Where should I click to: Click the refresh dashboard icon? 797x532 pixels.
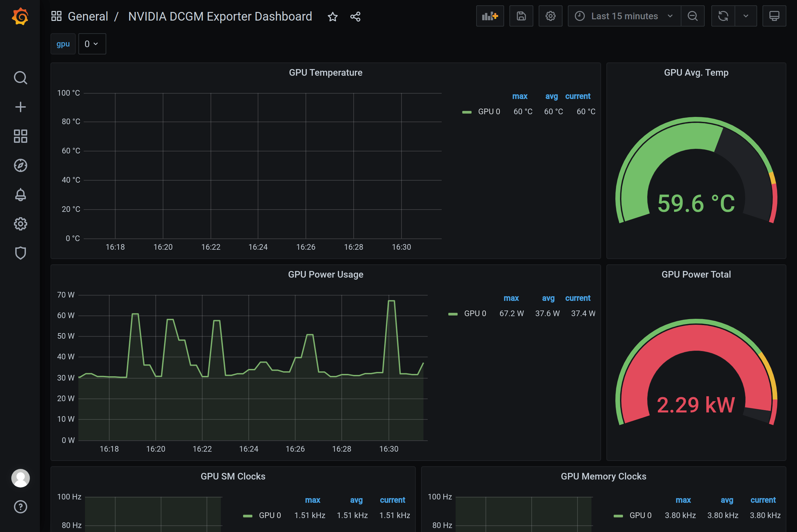723,16
